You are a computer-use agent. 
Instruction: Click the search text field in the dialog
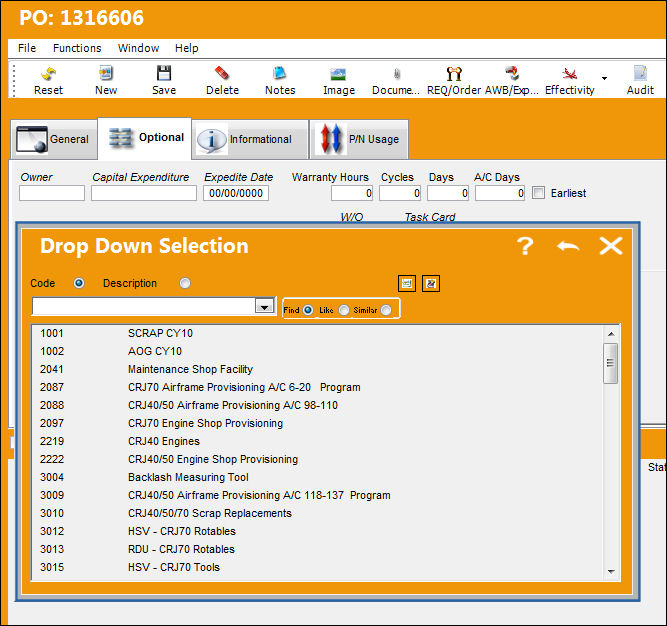click(x=144, y=306)
